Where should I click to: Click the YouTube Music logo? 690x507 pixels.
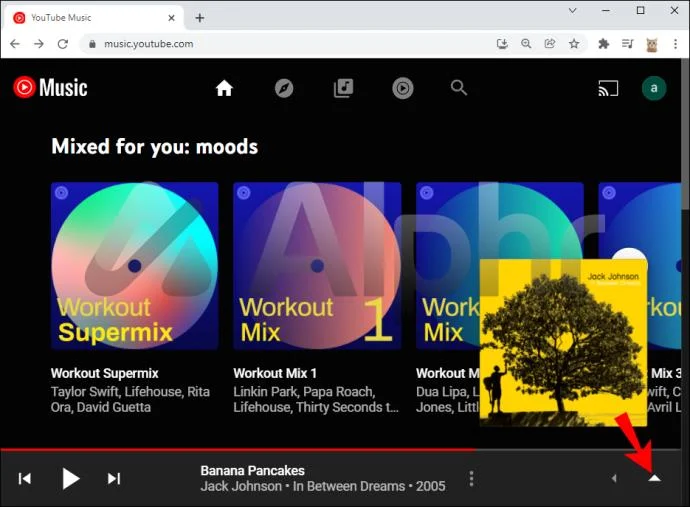pyautogui.click(x=50, y=87)
